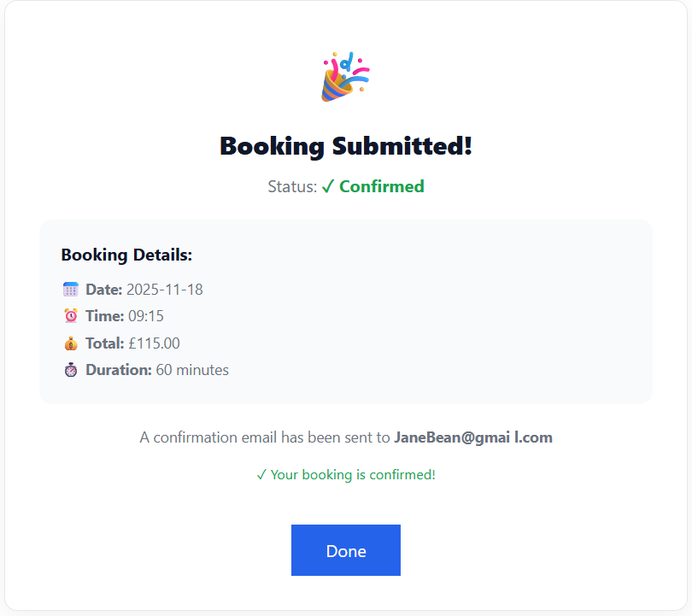
Task: Click the bold 'Duration:' label
Action: [119, 370]
